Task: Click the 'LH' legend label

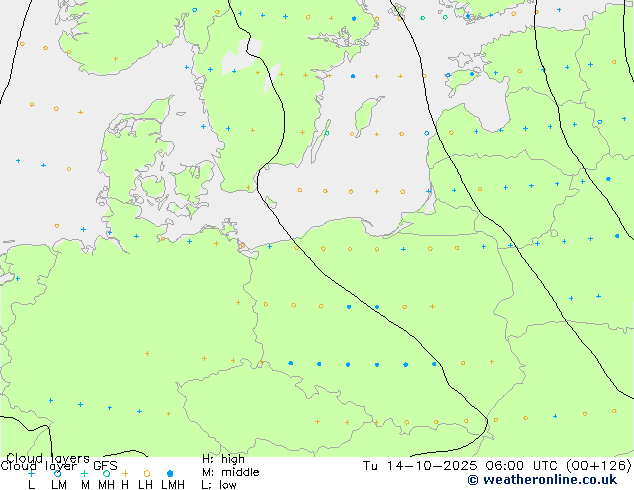Action: (146, 485)
